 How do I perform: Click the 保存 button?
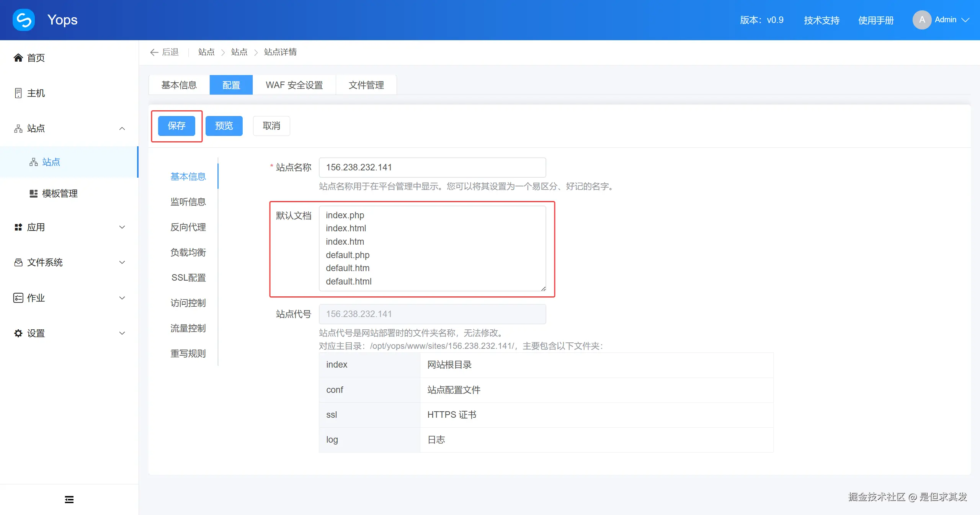(x=176, y=126)
